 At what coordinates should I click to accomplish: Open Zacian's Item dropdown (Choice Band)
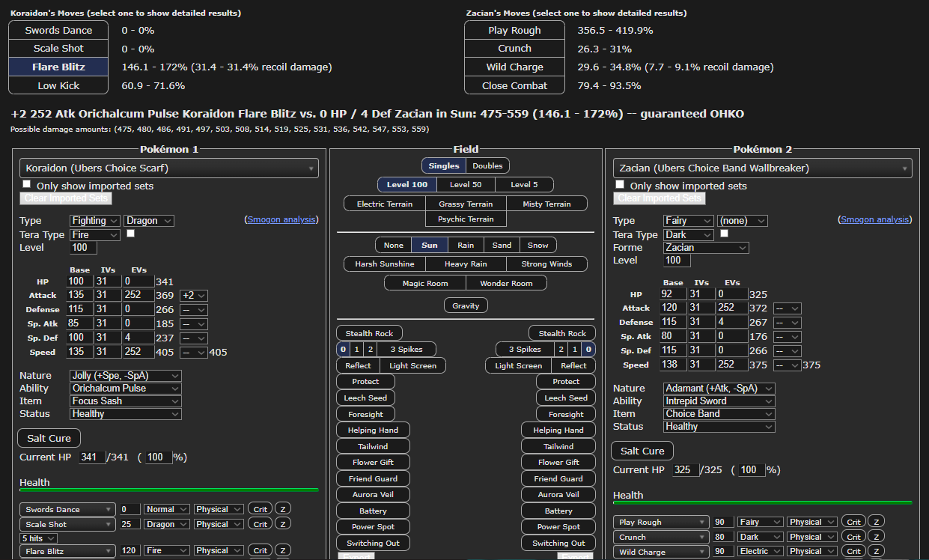pyautogui.click(x=719, y=414)
